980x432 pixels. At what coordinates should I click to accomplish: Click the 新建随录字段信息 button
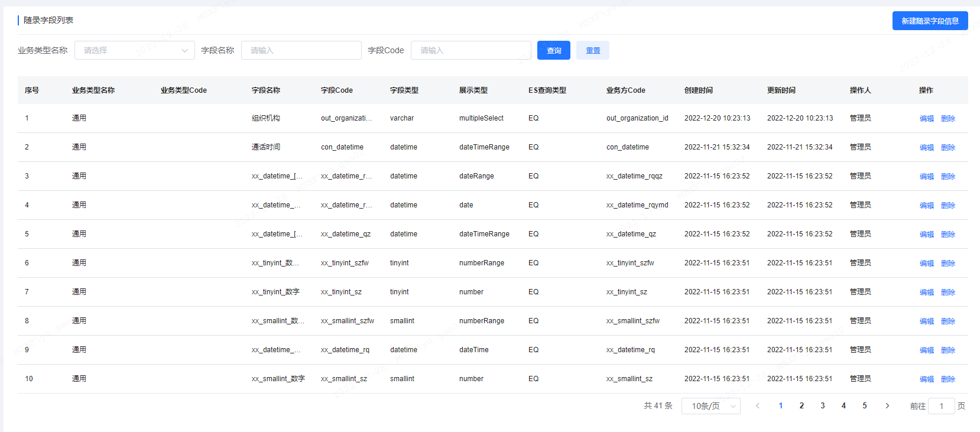point(930,21)
